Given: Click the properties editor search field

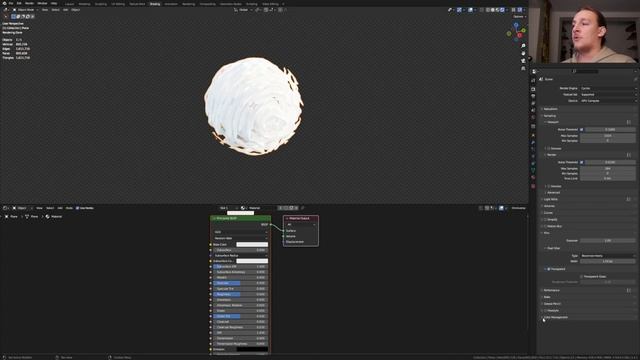Looking at the screenshot, I should click(584, 71).
